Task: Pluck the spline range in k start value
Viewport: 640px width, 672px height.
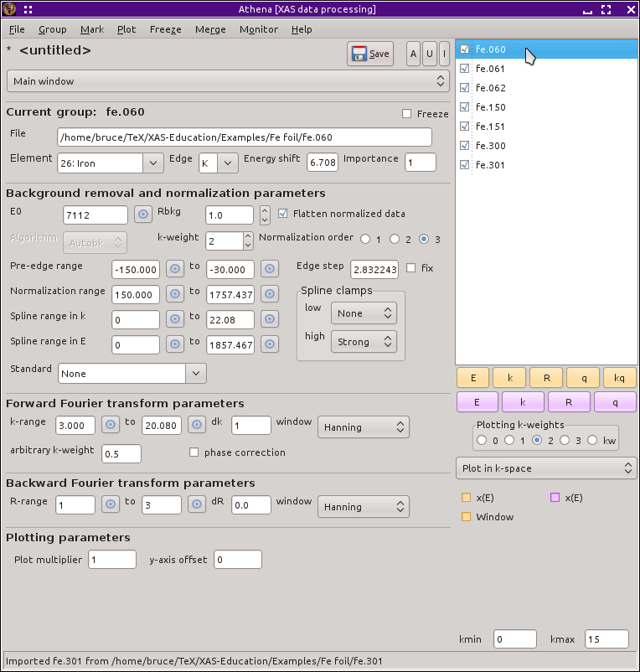Action: click(x=175, y=319)
